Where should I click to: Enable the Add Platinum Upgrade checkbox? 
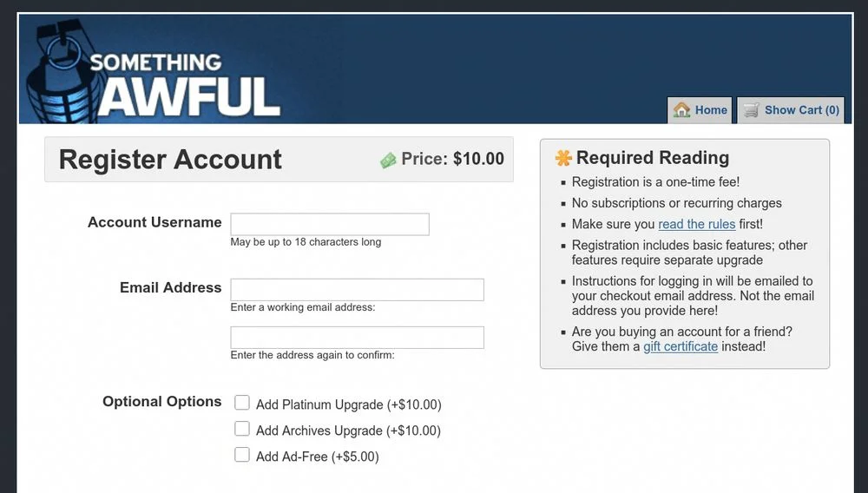pyautogui.click(x=242, y=403)
